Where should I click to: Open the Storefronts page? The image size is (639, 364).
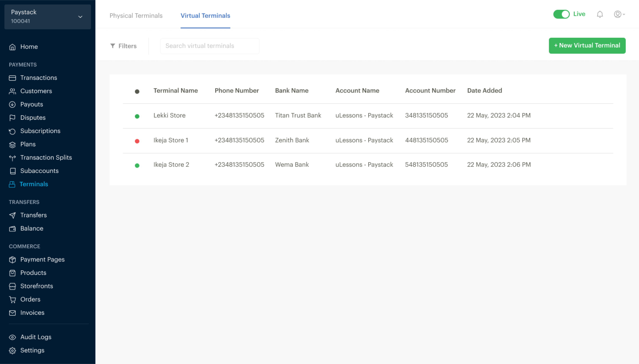point(37,286)
